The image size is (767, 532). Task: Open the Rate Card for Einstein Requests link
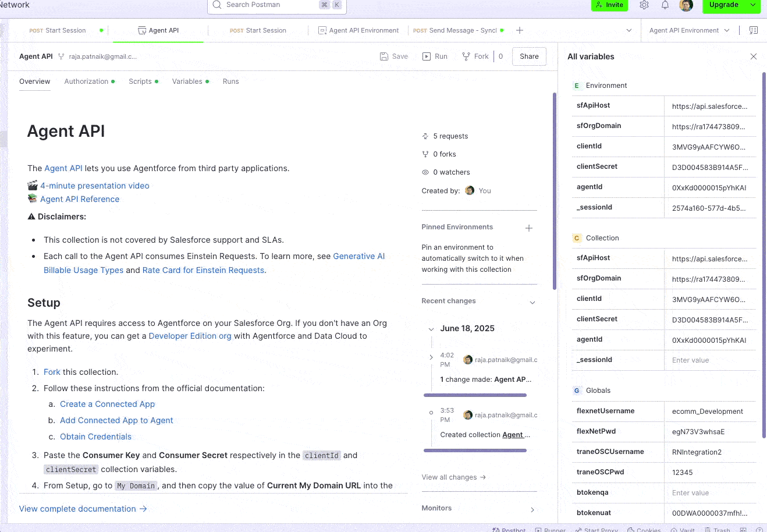(x=203, y=270)
